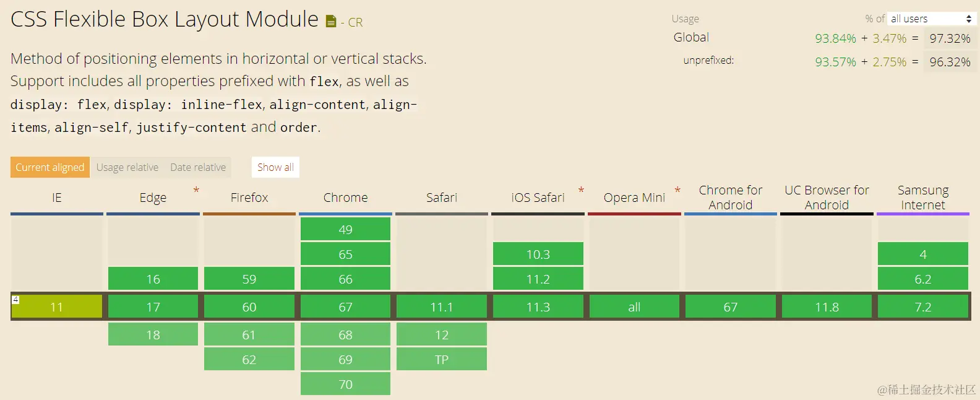Click the Firefox 60 version cell
The height and width of the screenshot is (400, 980).
point(249,307)
